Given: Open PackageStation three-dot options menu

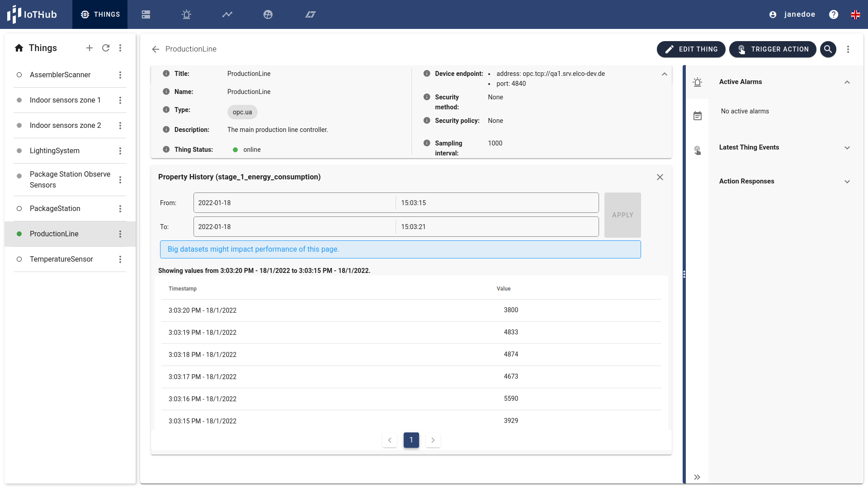Looking at the screenshot, I should (x=120, y=209).
